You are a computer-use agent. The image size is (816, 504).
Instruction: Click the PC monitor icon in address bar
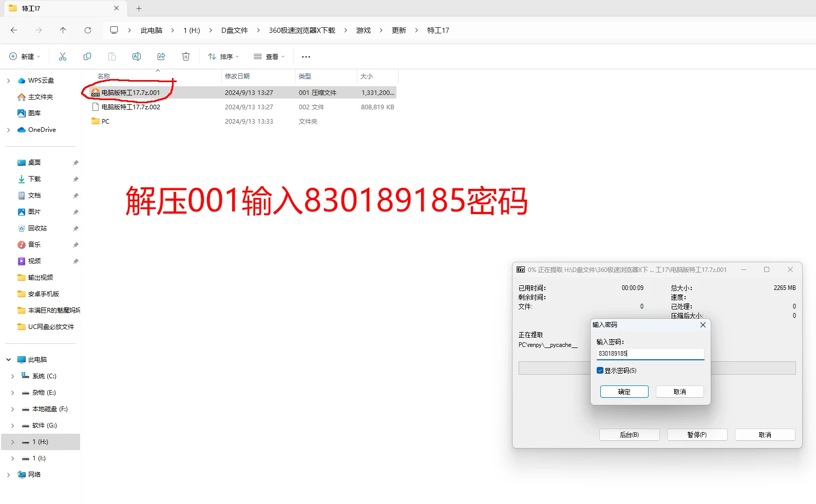click(114, 30)
